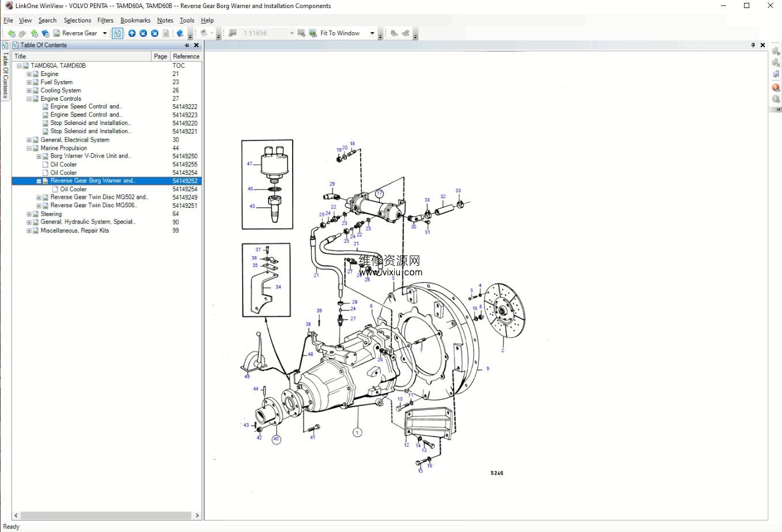Pin the picture viewer pane

point(753,45)
